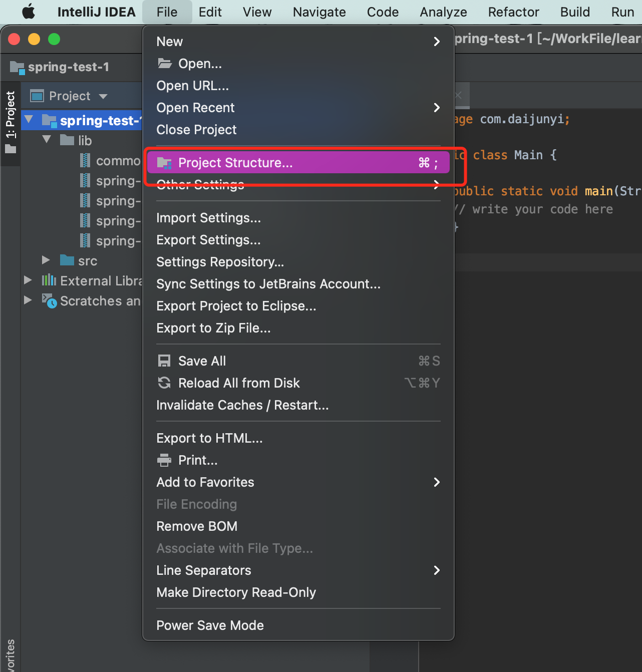Expand the Line Separators submenu
The width and height of the screenshot is (642, 672).
coord(298,570)
